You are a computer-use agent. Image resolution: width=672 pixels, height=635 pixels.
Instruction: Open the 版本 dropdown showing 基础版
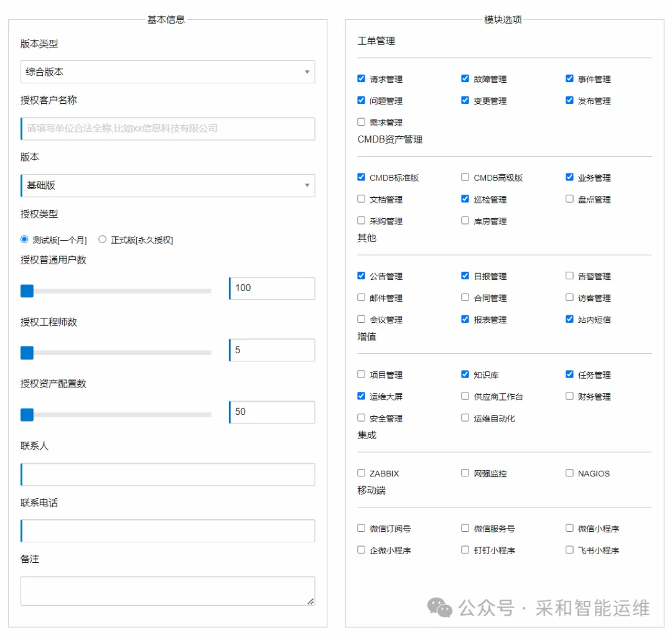(167, 185)
